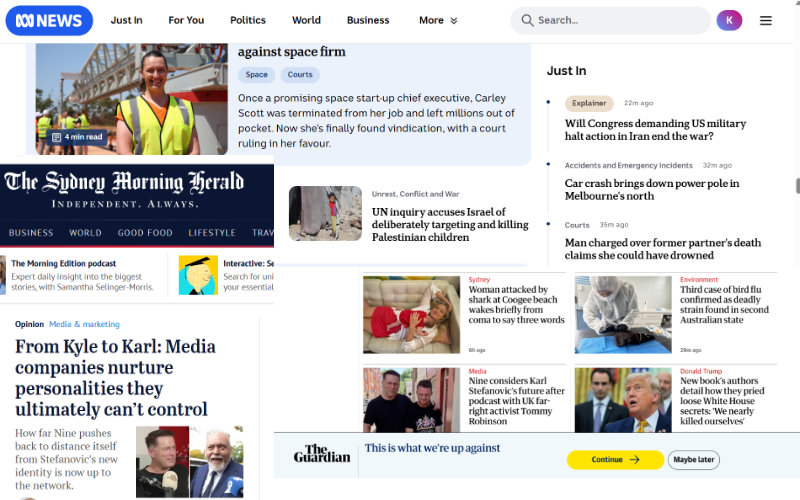Click the Space topic tag
Screen dimensions: 800x500
(257, 74)
